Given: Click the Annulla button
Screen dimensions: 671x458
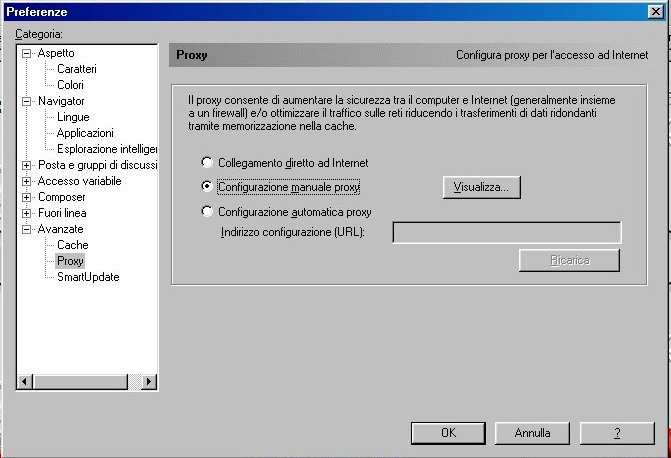Looking at the screenshot, I should tap(532, 433).
